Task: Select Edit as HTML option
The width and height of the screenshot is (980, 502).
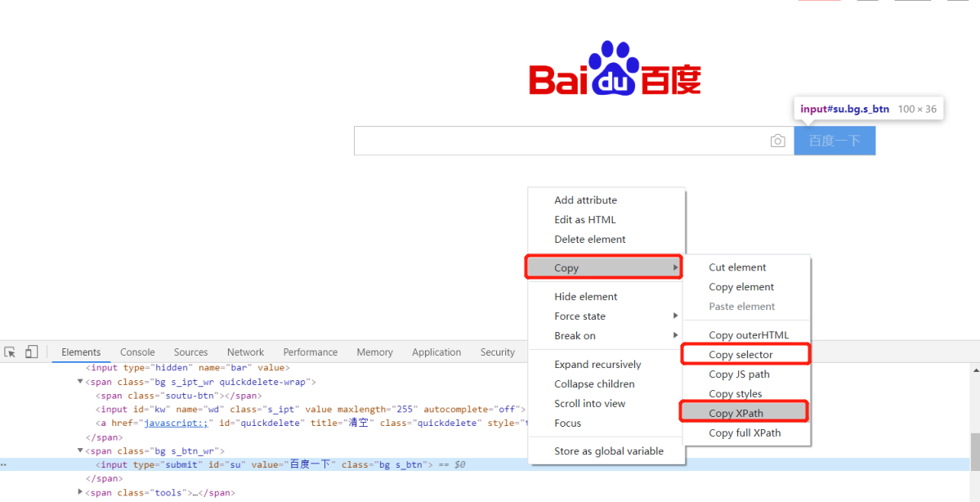Action: [585, 220]
